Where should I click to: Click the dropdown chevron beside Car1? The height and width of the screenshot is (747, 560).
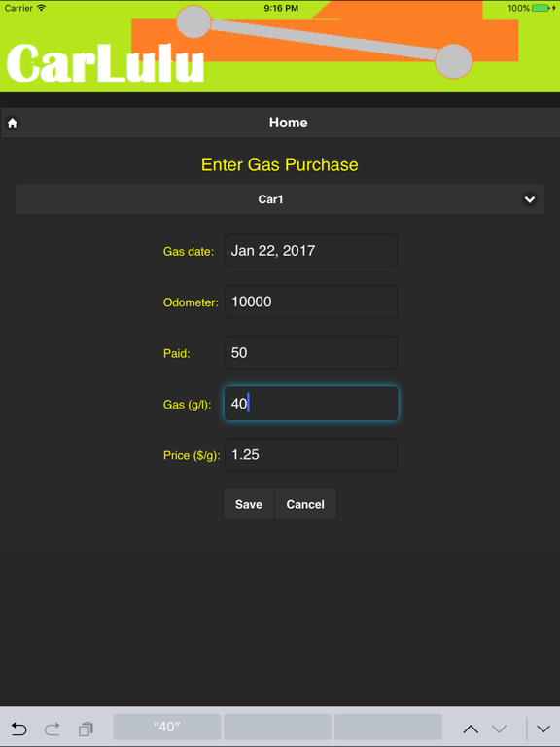pyautogui.click(x=530, y=199)
